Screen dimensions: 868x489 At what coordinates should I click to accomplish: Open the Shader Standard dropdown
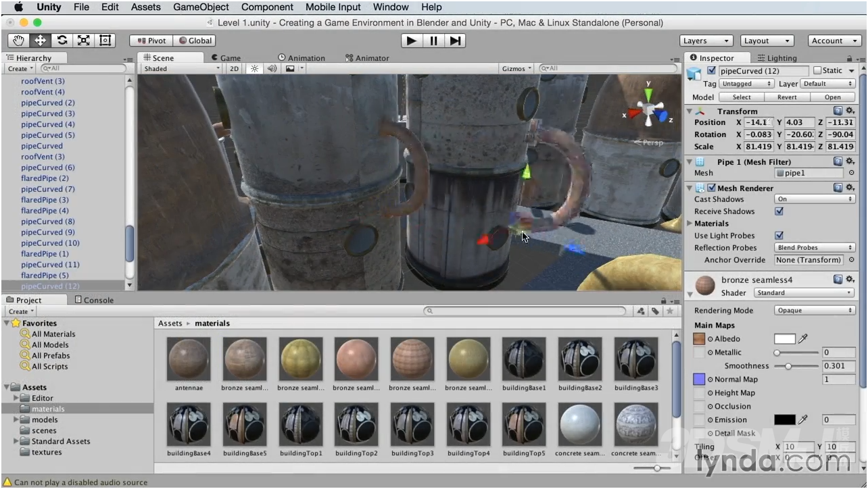(x=804, y=293)
